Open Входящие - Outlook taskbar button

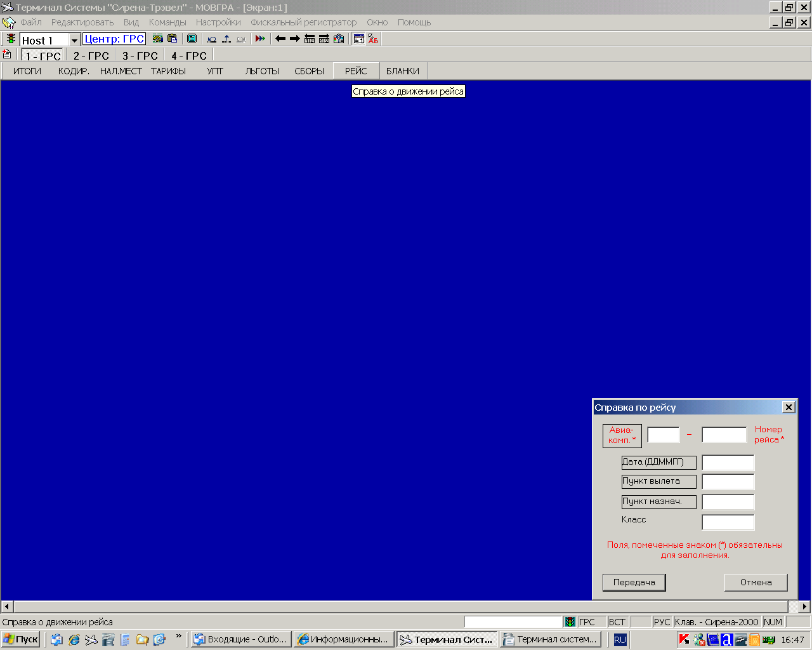(241, 639)
